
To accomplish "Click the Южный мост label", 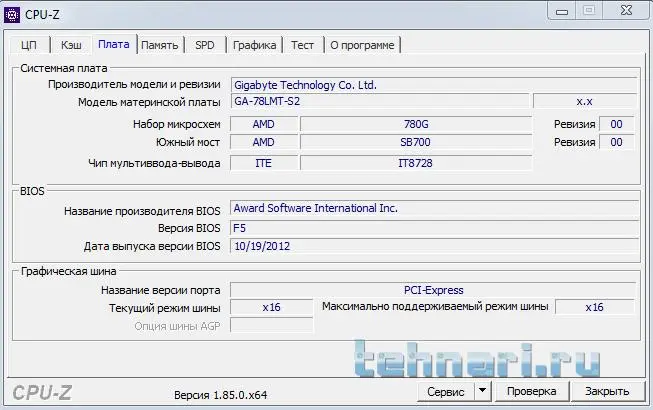I will [x=188, y=142].
